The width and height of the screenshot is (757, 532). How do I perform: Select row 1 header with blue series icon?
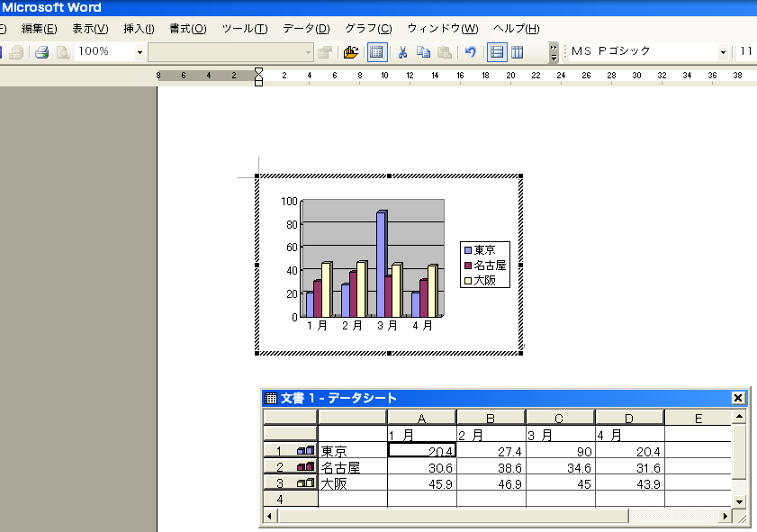click(290, 451)
